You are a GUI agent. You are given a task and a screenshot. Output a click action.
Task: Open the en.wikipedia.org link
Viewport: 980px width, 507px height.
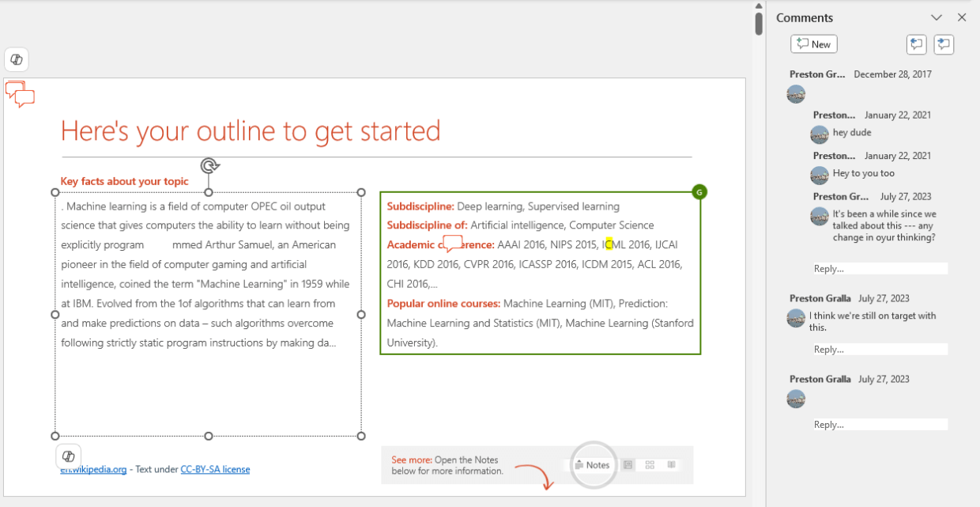[x=91, y=468]
